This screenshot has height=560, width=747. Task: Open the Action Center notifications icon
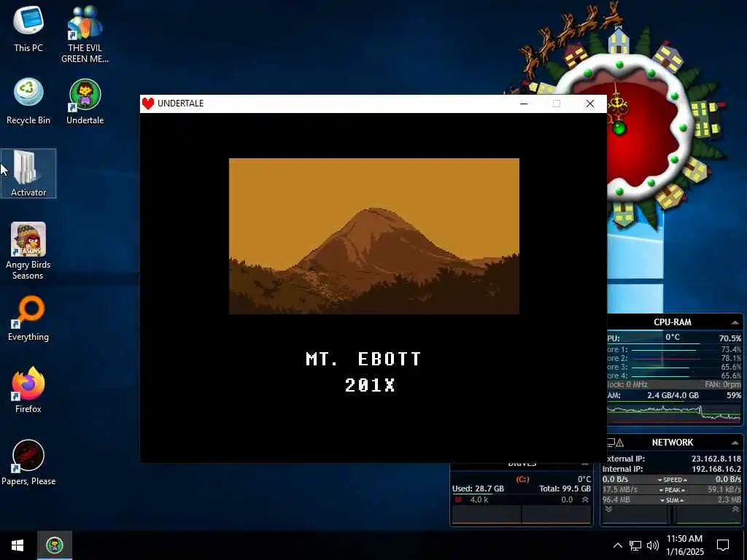click(x=723, y=545)
